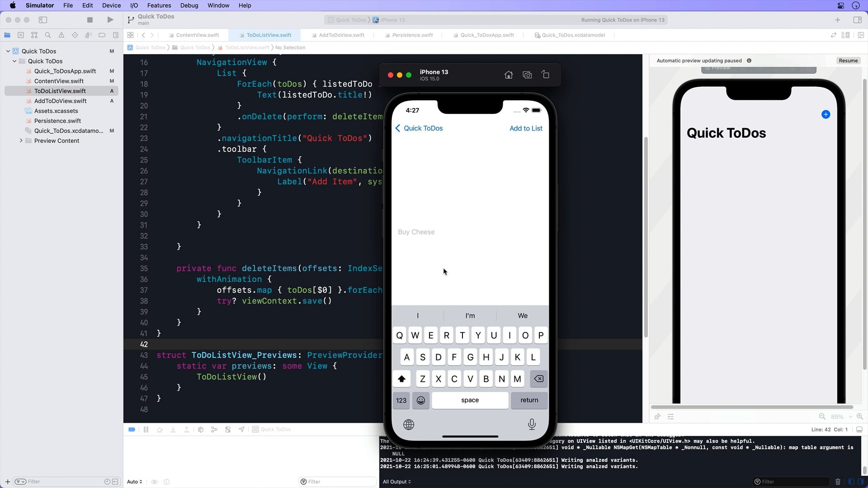Pin the canvas preview
Screen dimensions: 868x488
point(657,417)
